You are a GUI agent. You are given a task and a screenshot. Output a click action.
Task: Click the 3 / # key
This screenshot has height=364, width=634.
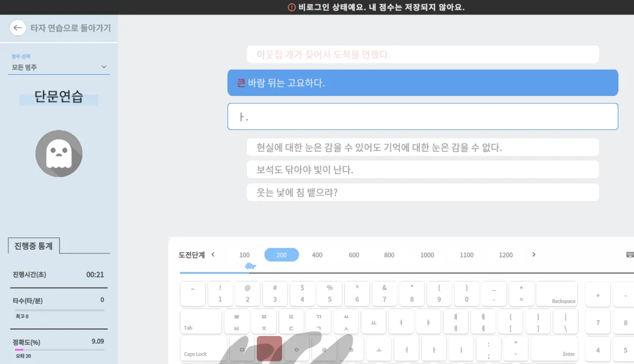(x=275, y=294)
